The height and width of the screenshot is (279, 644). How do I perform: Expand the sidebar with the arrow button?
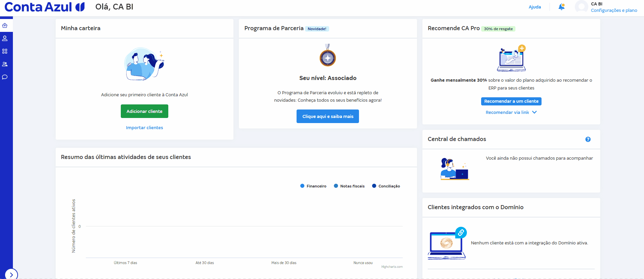[11, 275]
